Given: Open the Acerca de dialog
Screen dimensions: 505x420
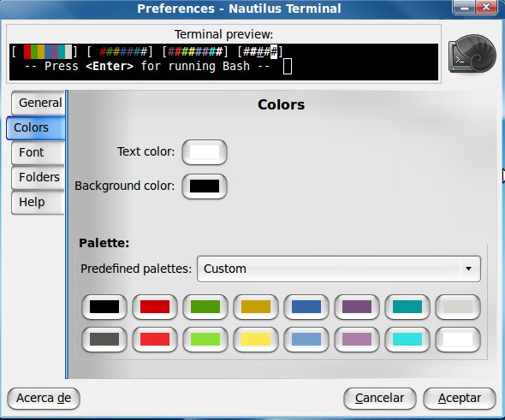Looking at the screenshot, I should pyautogui.click(x=44, y=399).
